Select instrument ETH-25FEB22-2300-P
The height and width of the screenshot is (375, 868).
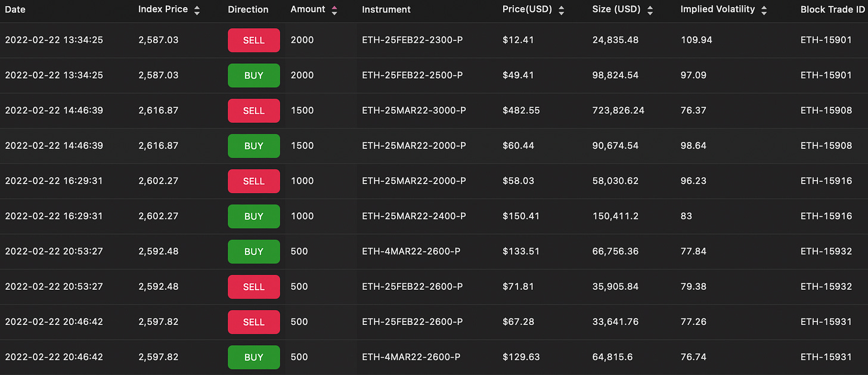coord(413,40)
